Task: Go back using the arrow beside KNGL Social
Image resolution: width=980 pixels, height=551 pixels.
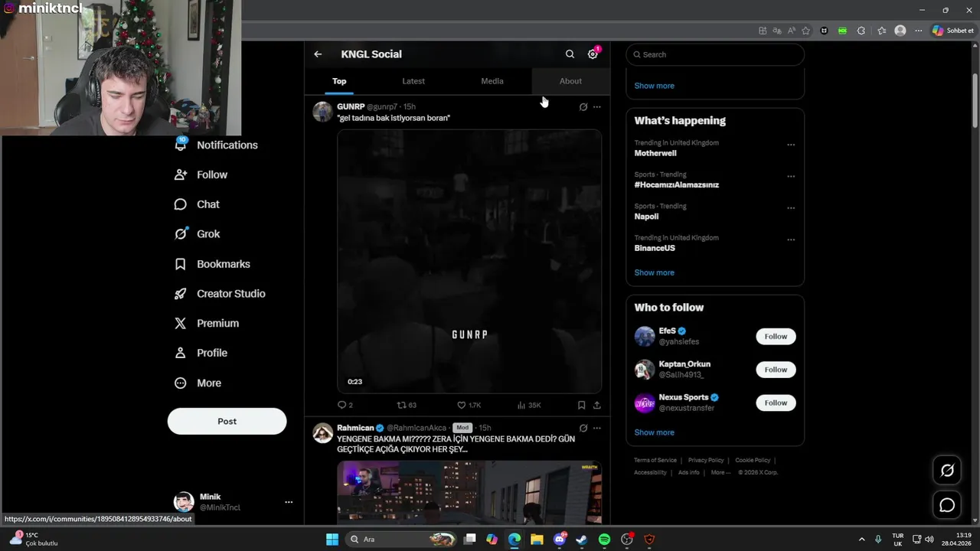Action: click(318, 54)
